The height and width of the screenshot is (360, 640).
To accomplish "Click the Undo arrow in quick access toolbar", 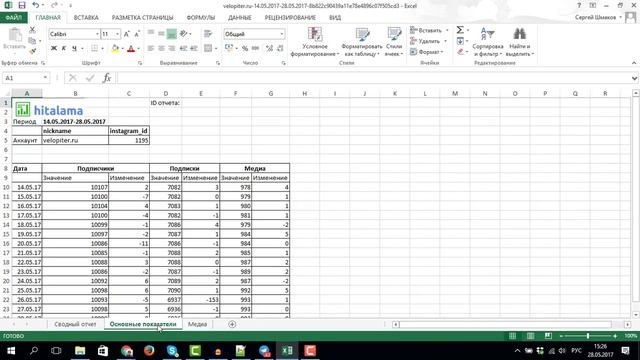I will pyautogui.click(x=36, y=5).
